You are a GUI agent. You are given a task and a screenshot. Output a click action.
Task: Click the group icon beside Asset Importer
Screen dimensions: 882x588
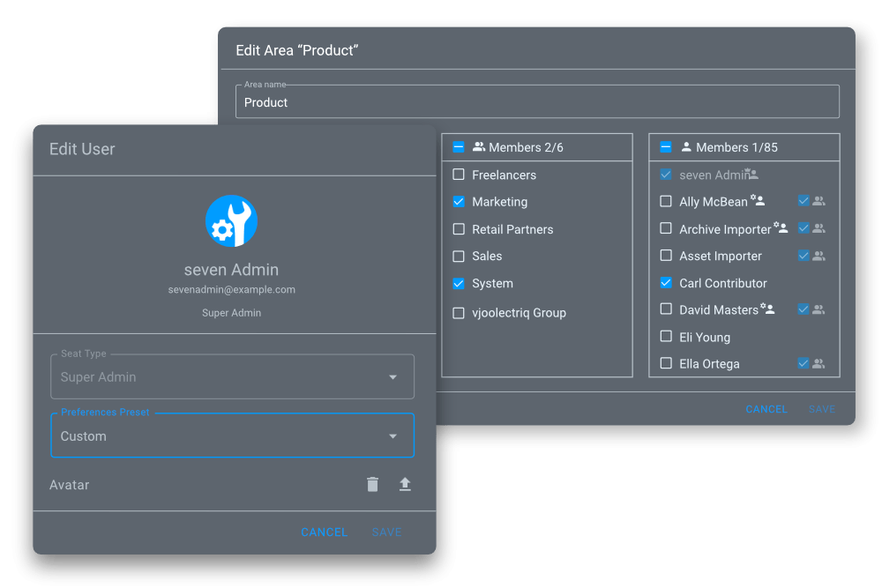(x=819, y=256)
